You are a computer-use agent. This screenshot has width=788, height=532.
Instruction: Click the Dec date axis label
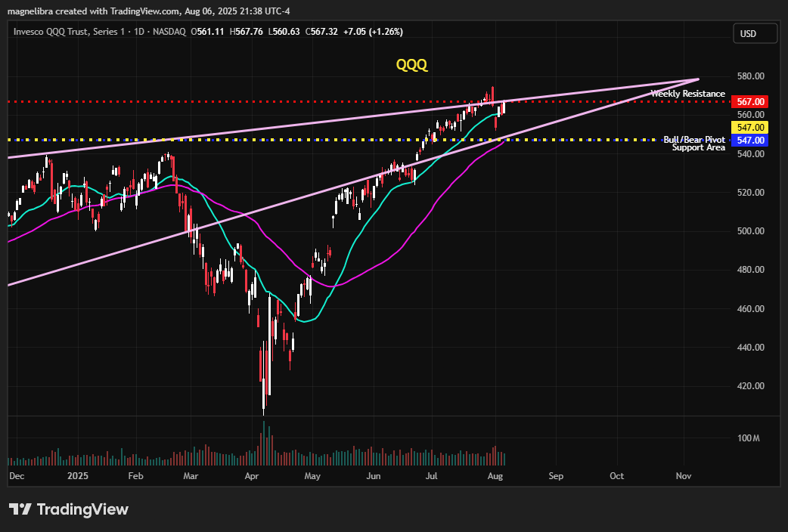(17, 476)
